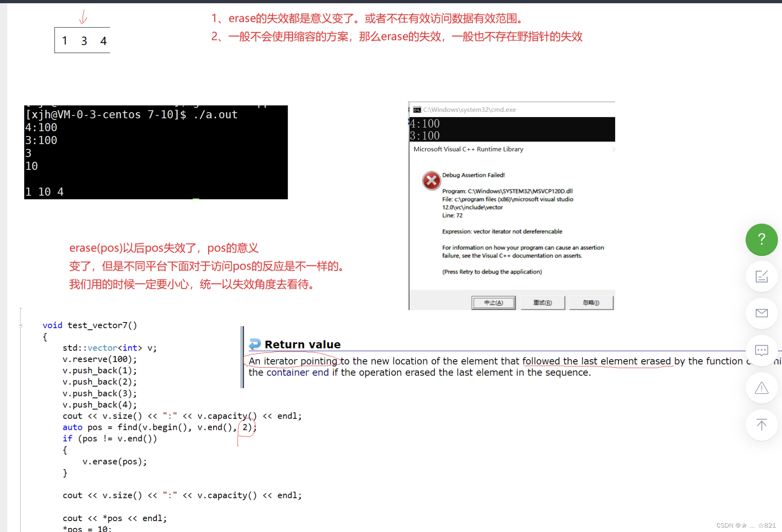Screen dimensions: 782x532
Task: Click the '1 10 4' terminal output line
Action: [44, 192]
